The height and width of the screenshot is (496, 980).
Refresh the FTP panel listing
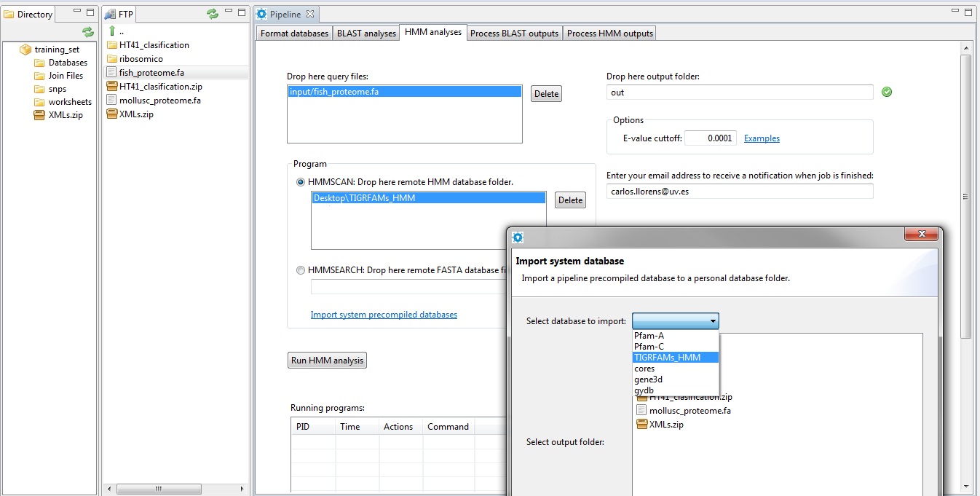point(213,14)
